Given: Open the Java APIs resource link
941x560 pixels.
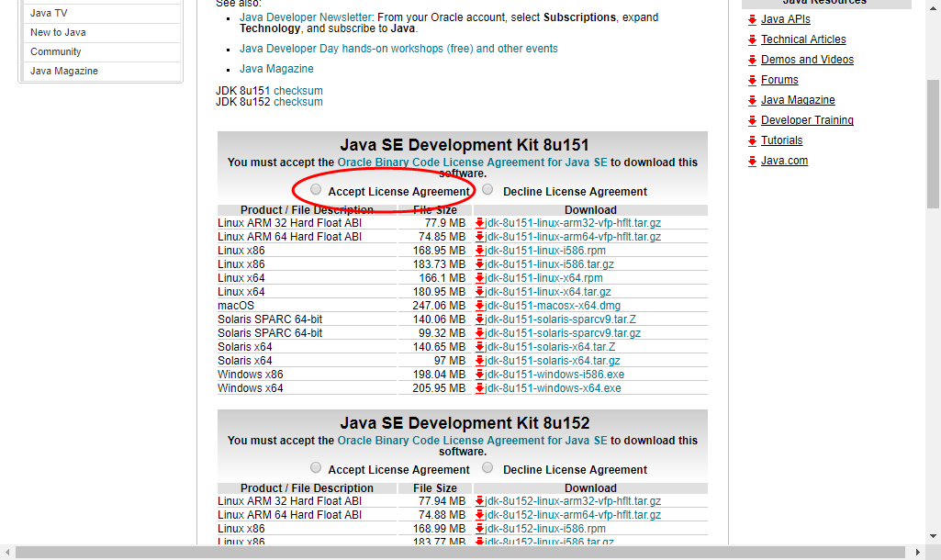Looking at the screenshot, I should tap(786, 19).
